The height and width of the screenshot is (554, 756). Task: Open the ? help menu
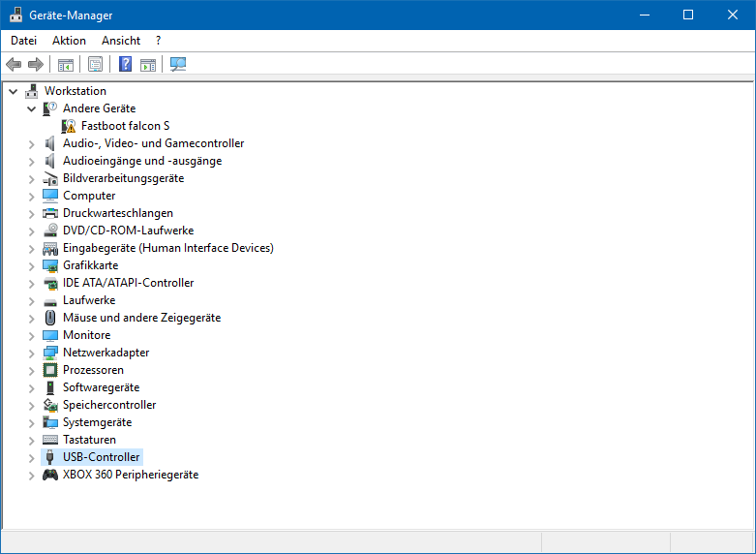pos(158,41)
